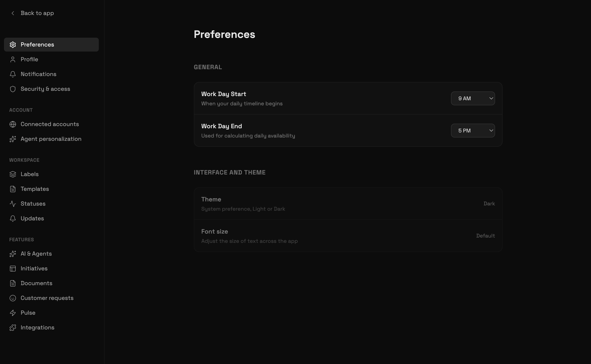Click the Statuses activity icon
Image resolution: width=591 pixels, height=364 pixels.
(x=13, y=204)
